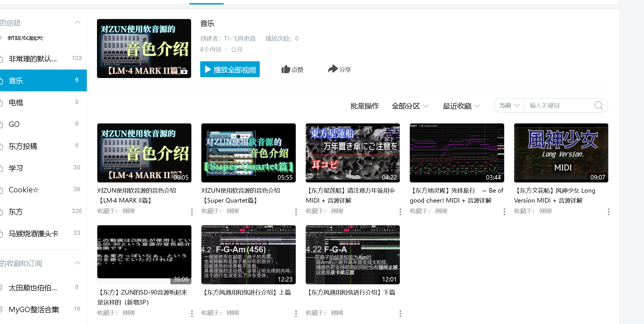Screen dimensions: 644x324
Task: Select the Cookie☆ folder
Action: pos(43,190)
